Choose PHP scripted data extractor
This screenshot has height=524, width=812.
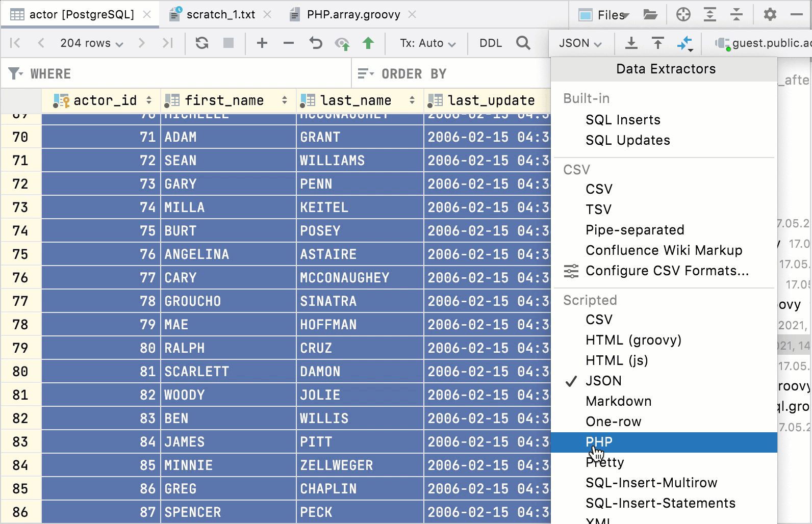pos(599,442)
